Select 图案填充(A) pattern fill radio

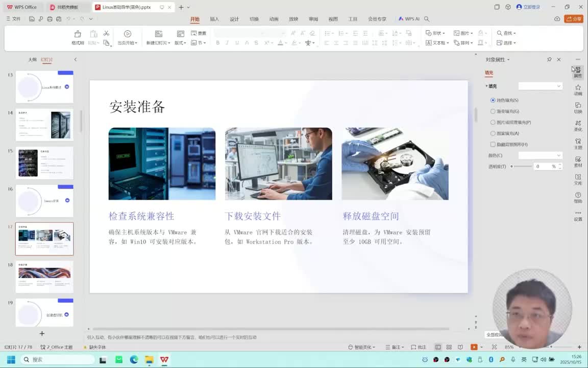coord(493,133)
